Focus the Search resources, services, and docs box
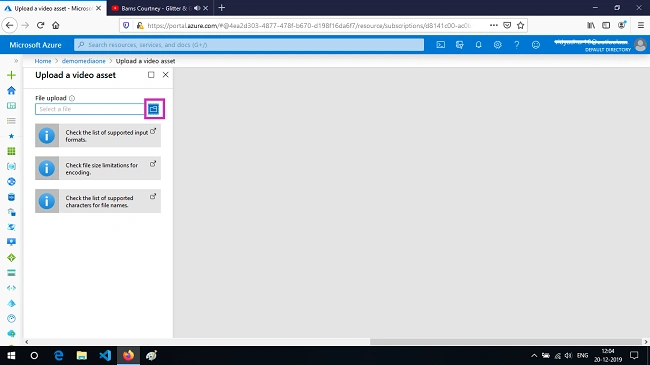650x365 pixels. coord(249,45)
